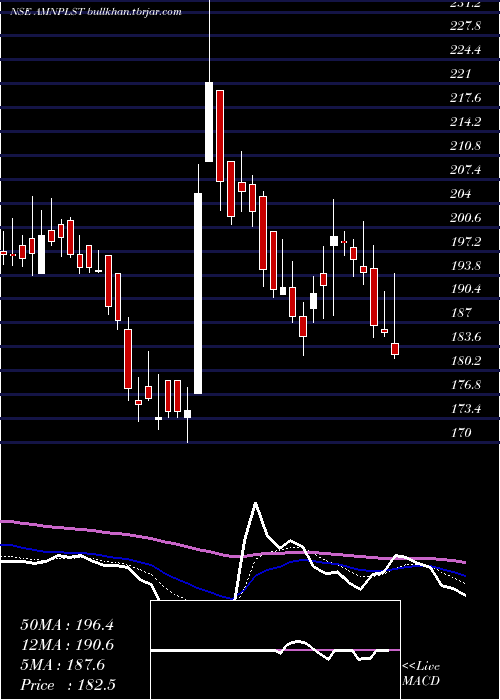Click the 210.8 price axis label
Viewport: 500px width, 700px height.
coord(466,146)
